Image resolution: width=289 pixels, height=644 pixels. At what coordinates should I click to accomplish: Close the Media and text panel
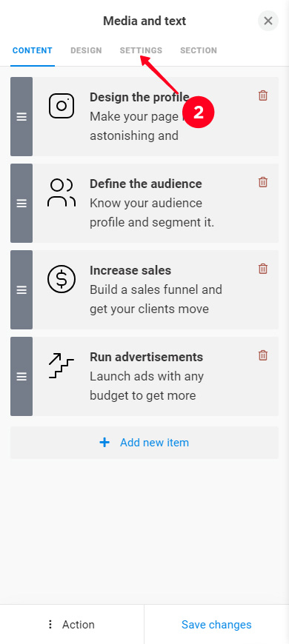click(268, 21)
